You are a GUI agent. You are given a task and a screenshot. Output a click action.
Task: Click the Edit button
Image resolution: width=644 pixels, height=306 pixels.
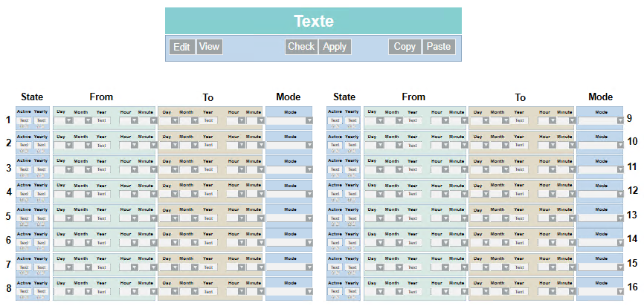[181, 47]
